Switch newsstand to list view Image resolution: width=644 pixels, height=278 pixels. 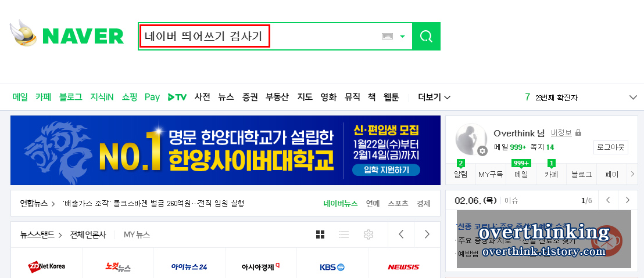(344, 234)
